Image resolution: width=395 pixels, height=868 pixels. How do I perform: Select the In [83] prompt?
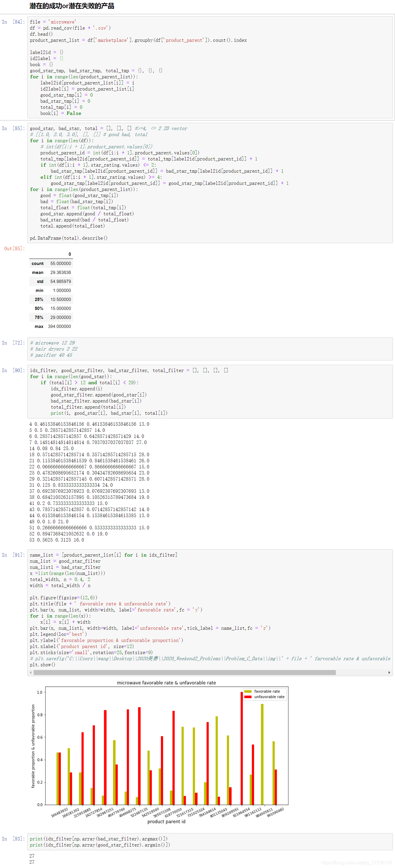[x=13, y=839]
